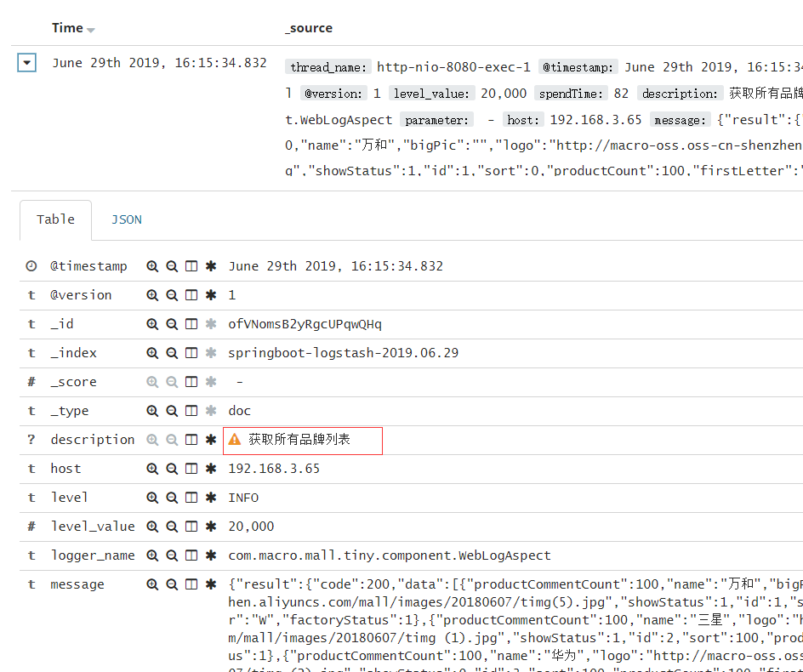Switch to the JSON tab

click(x=126, y=219)
